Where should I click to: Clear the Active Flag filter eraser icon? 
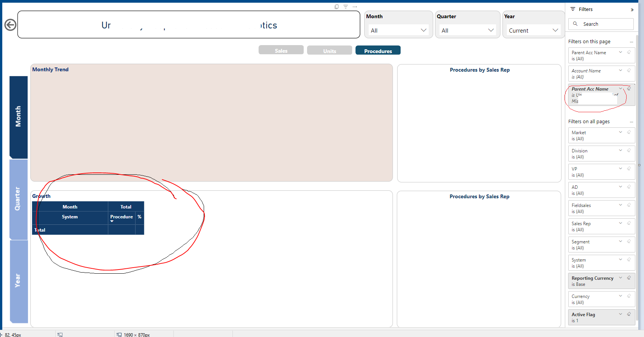629,314
